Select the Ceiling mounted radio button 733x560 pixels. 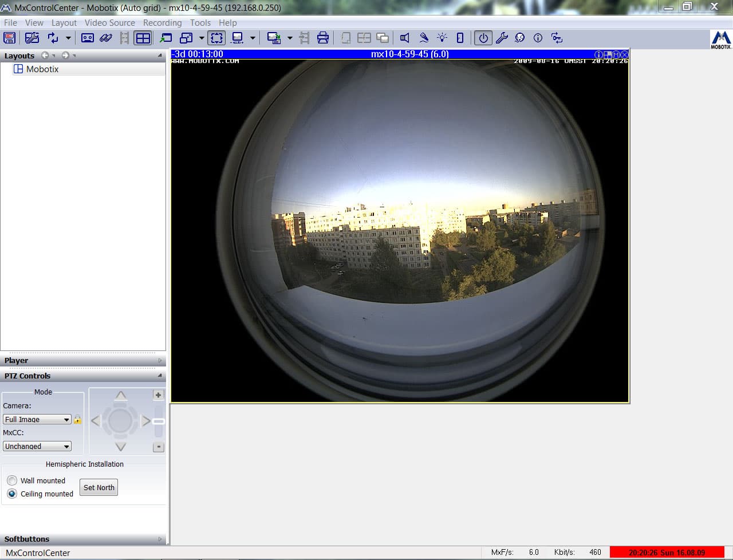[x=12, y=494]
